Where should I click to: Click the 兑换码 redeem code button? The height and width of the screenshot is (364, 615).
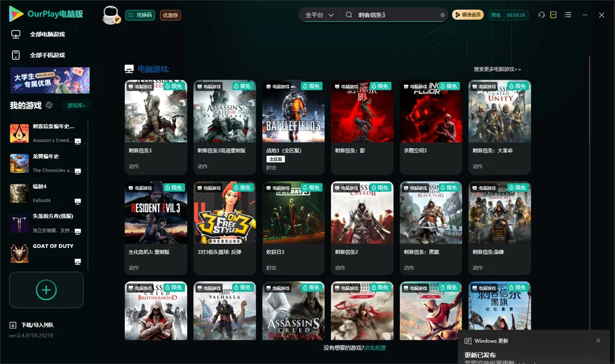(x=140, y=15)
